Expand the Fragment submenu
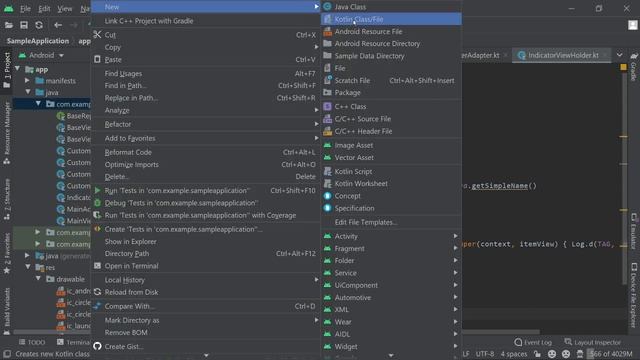The width and height of the screenshot is (640, 360). click(391, 248)
